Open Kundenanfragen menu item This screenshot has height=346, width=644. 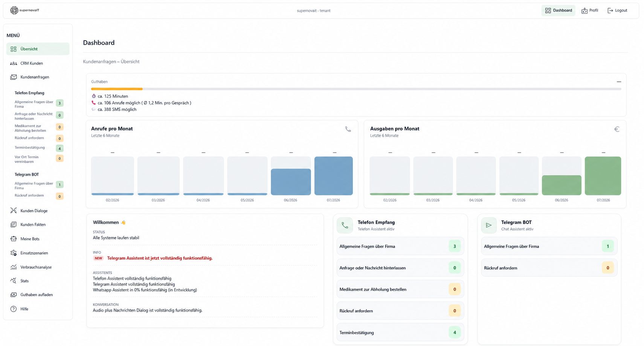click(x=38, y=77)
